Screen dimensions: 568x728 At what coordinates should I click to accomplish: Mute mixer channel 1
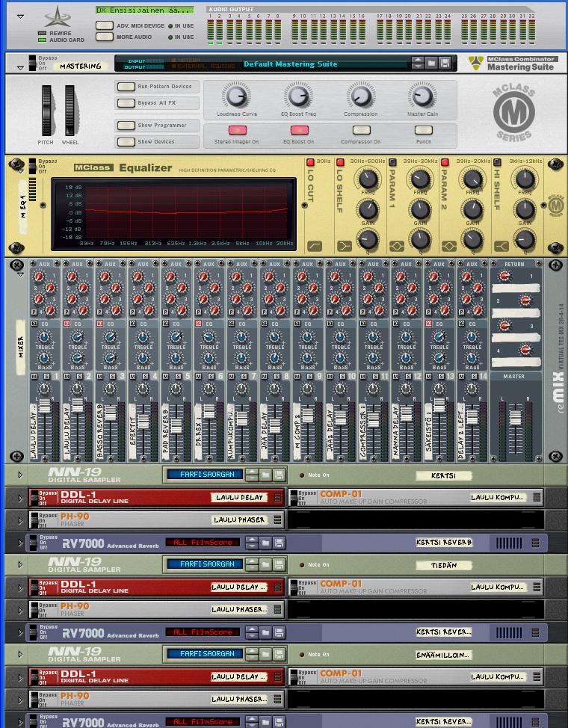click(34, 377)
